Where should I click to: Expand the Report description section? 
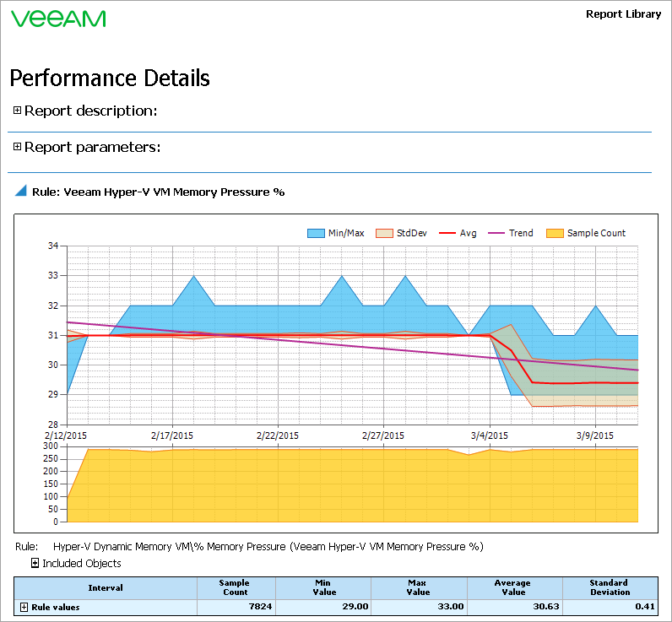[17, 111]
